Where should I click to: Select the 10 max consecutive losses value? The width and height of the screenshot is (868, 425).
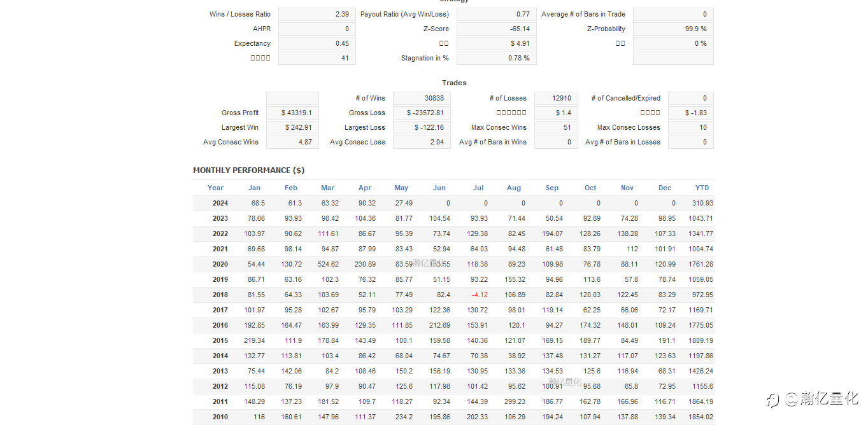tap(691, 127)
